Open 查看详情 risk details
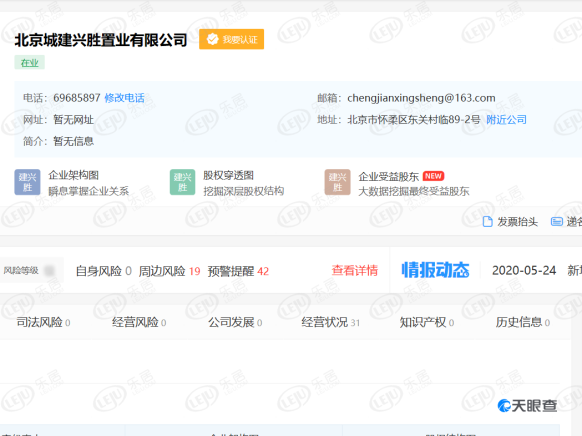 (x=354, y=270)
